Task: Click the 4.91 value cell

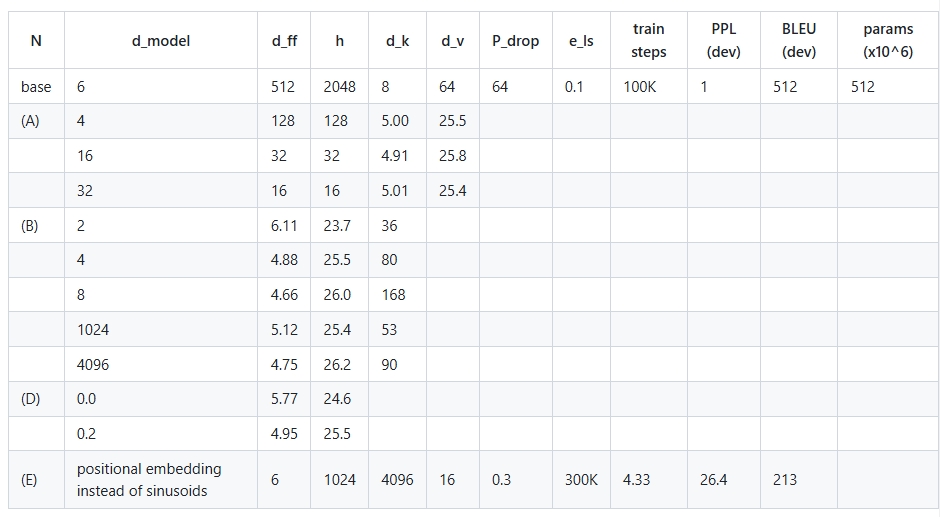Action: tap(397, 156)
